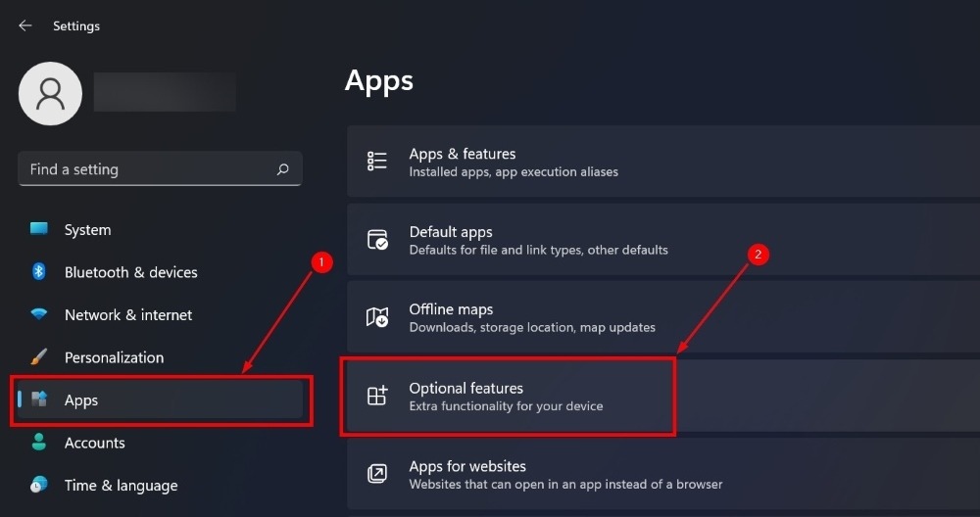Image resolution: width=980 pixels, height=517 pixels.
Task: Click the user profile avatar
Action: pos(51,94)
